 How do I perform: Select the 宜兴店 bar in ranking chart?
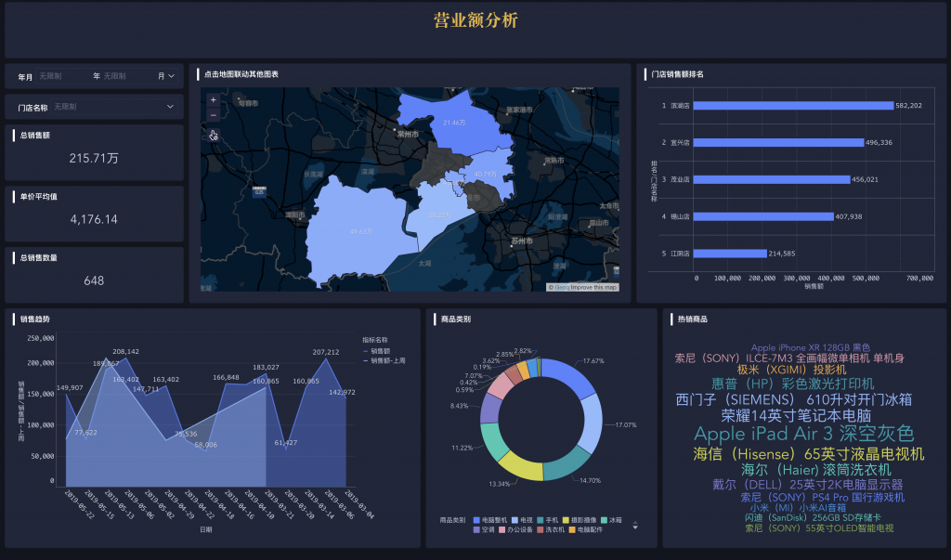[x=778, y=142]
